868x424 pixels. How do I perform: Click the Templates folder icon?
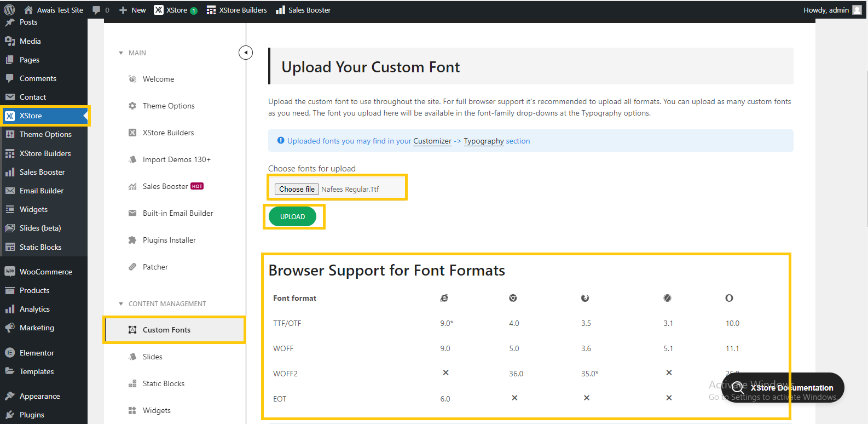tap(10, 371)
